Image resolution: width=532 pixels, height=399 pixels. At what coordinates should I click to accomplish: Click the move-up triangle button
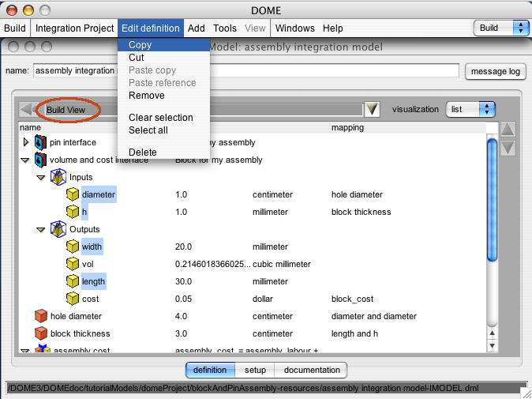click(508, 130)
